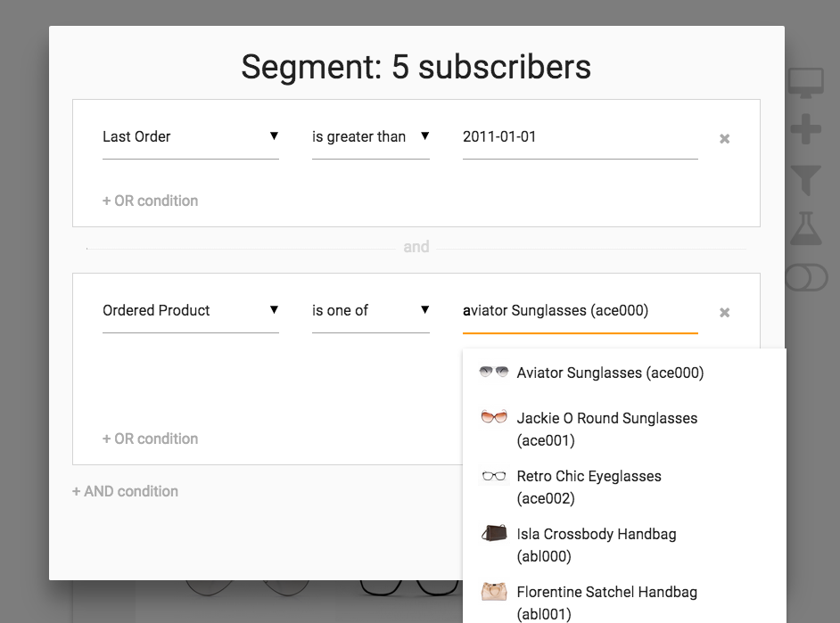
Task: Open the filter funnel icon
Action: [805, 180]
